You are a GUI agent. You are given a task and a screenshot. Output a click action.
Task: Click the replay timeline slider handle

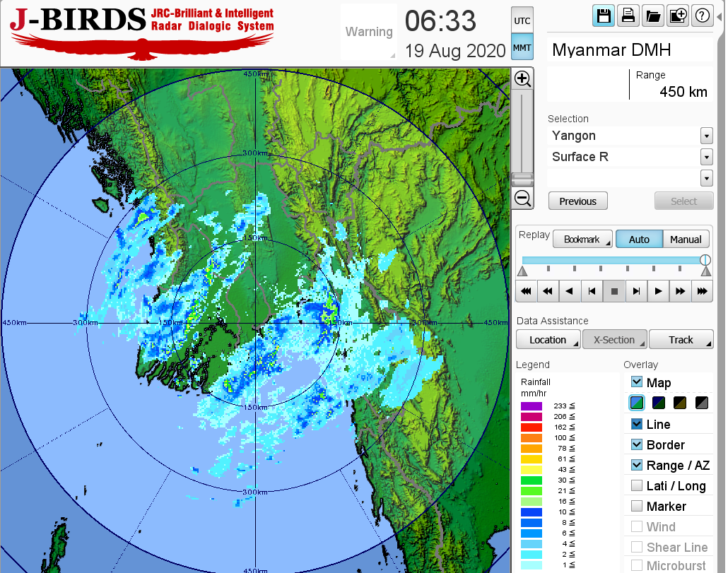click(705, 260)
